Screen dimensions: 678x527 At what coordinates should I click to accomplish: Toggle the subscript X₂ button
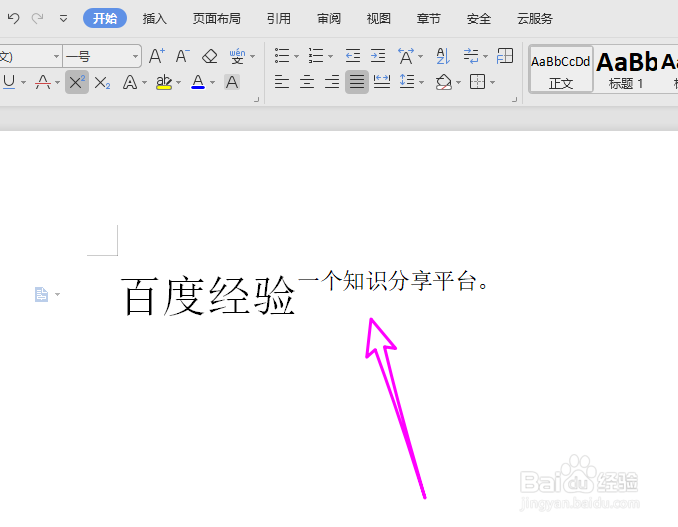click(x=102, y=82)
